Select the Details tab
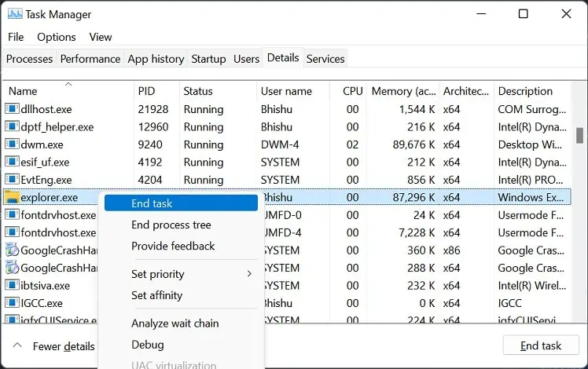Image resolution: width=588 pixels, height=369 pixels. pos(283,57)
